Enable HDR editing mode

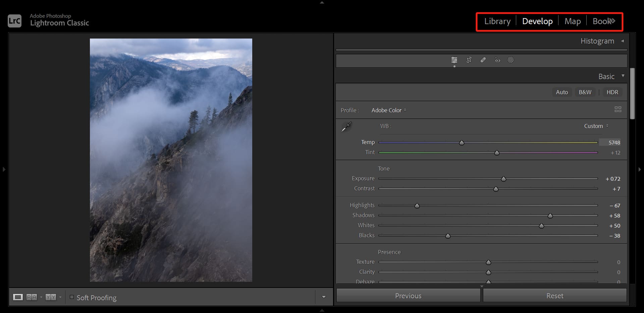click(612, 92)
